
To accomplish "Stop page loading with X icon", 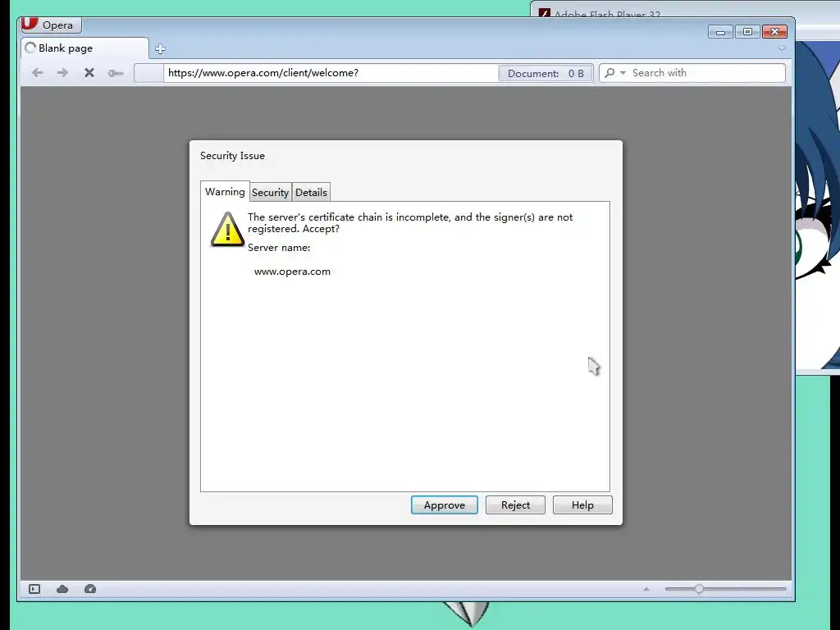I will coord(89,73).
